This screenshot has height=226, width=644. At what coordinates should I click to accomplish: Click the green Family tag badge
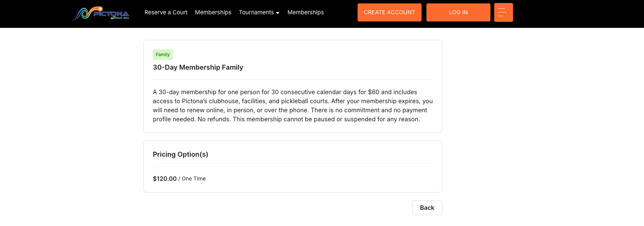(x=163, y=55)
